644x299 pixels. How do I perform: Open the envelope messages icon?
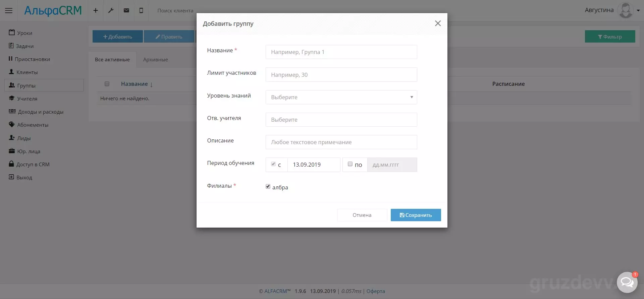pyautogui.click(x=126, y=10)
